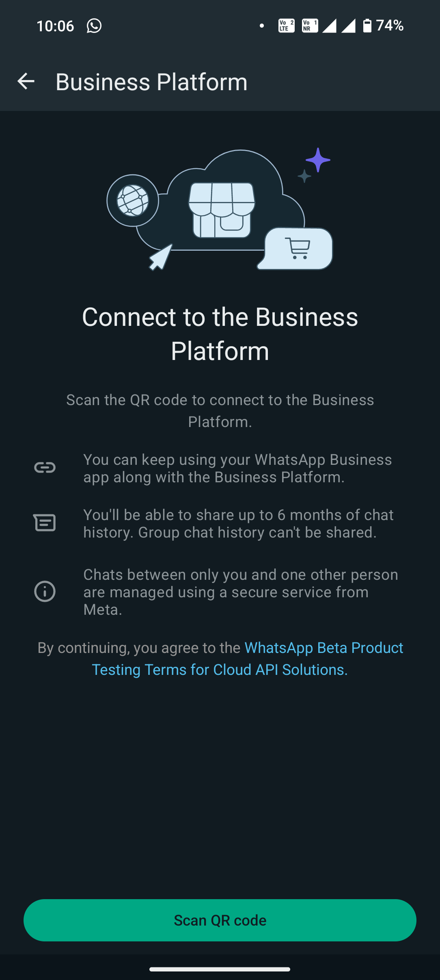
Task: Tap the 6 months chat history text
Action: (238, 524)
